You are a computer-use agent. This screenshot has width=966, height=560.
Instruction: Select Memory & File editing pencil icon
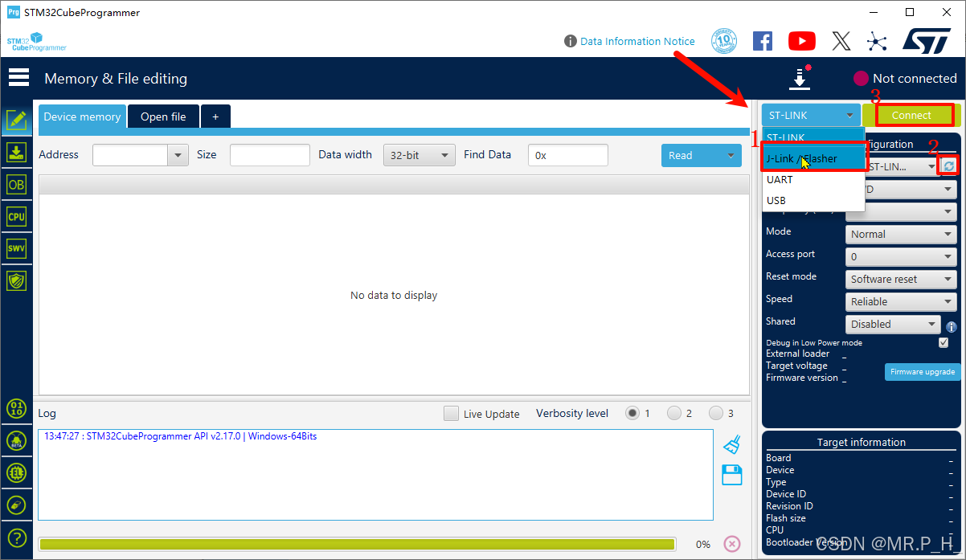16,121
